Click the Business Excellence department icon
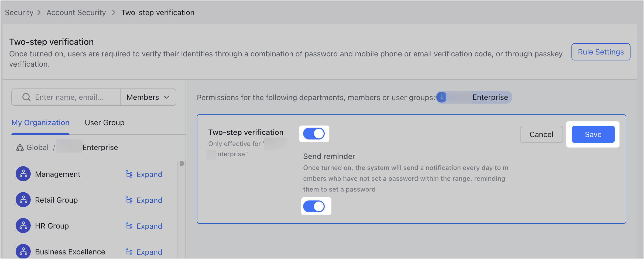Viewport: 644px width, 259px height. (23, 251)
